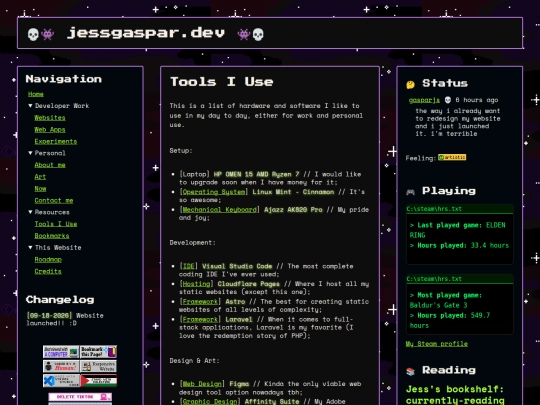540x405 pixels.
Task: Click the 'Bookmark this Page!' badge
Action: click(98, 352)
